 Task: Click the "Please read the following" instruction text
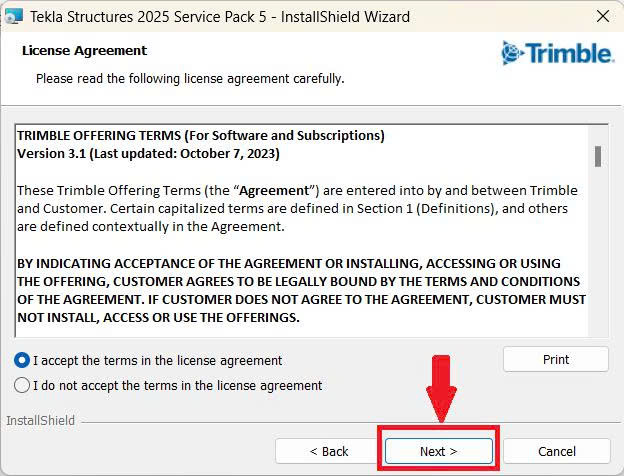coord(190,78)
